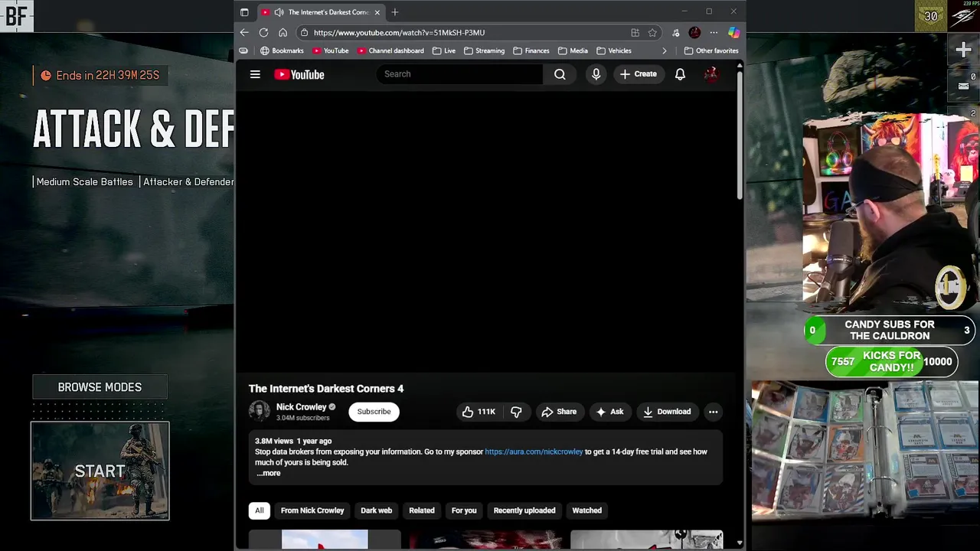Click the plus icon in the game window
The width and height of the screenshot is (980, 551).
pyautogui.click(x=963, y=51)
